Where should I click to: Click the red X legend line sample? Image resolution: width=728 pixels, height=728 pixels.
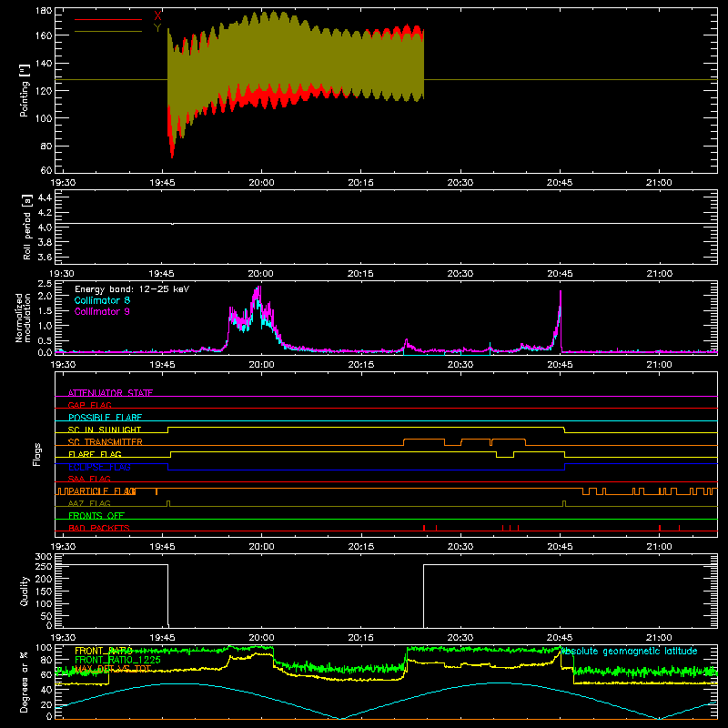pos(107,19)
